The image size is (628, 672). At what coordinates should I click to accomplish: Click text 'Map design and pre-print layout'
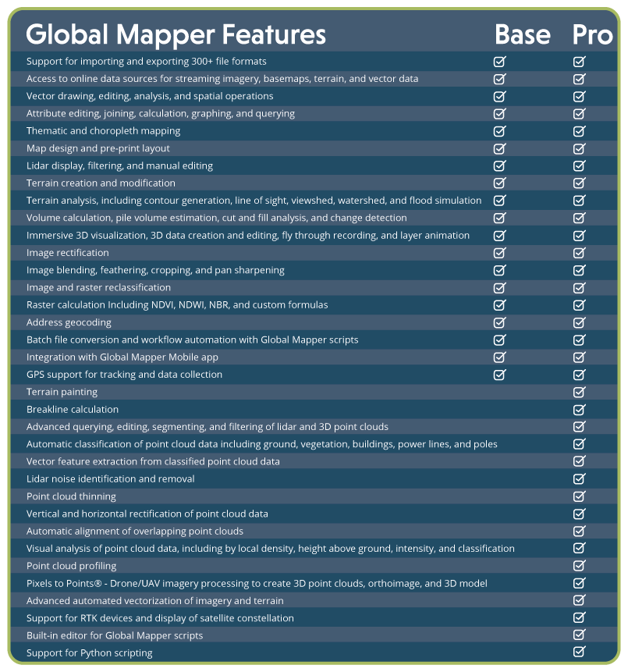coord(98,149)
